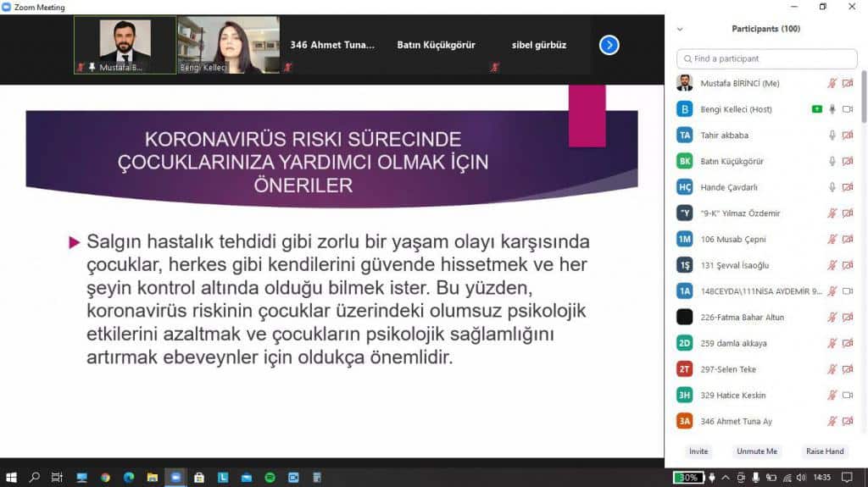The width and height of the screenshot is (868, 487).
Task: Unmute Me button in participants panel
Action: (757, 451)
